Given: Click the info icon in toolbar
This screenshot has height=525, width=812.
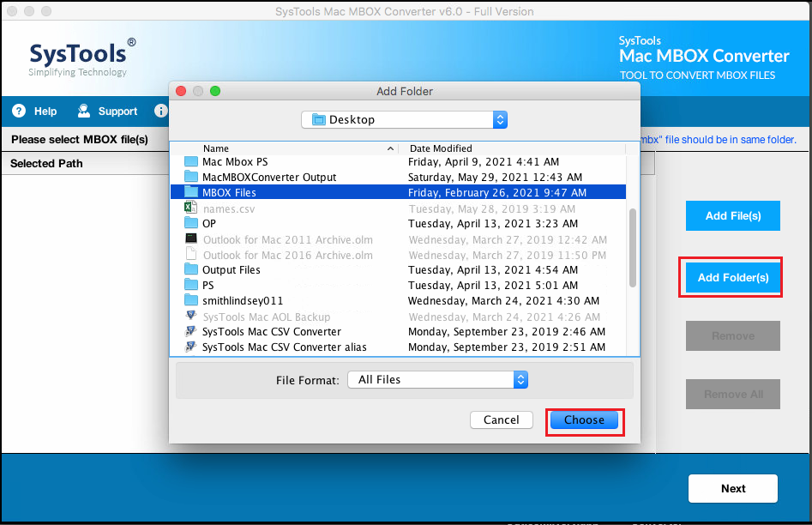Looking at the screenshot, I should pyautogui.click(x=161, y=111).
